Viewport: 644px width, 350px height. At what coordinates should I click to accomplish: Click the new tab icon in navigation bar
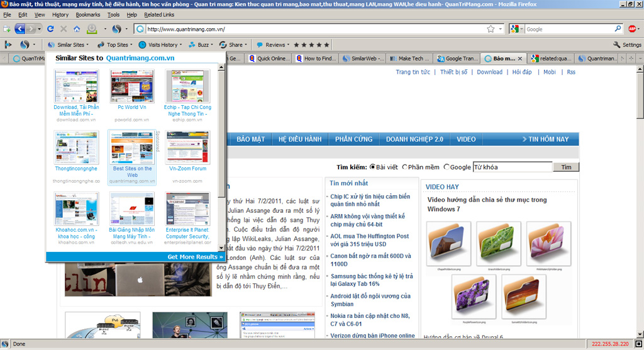(6, 29)
